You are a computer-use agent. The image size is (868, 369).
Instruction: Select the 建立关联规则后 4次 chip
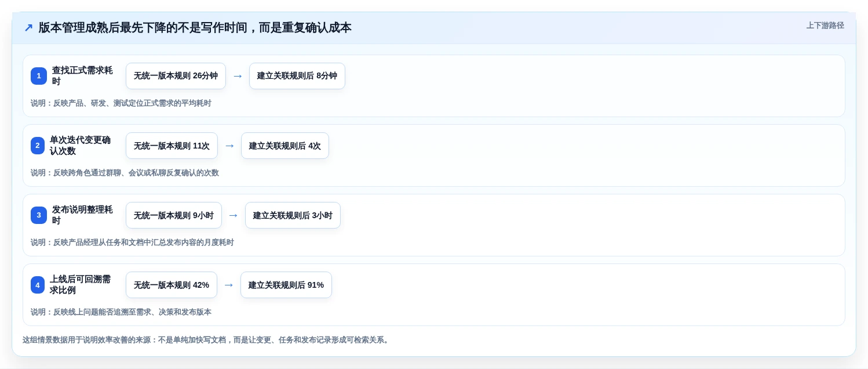[x=285, y=146]
